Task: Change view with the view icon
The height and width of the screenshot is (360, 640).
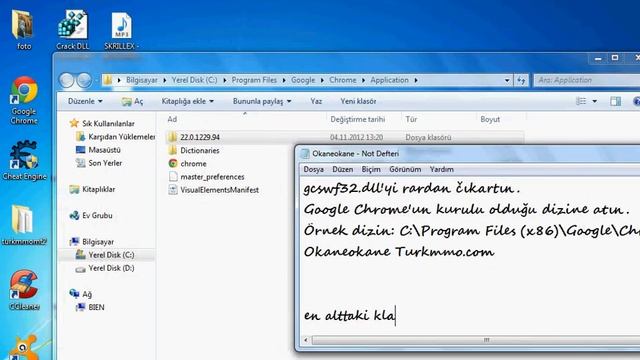Action: coord(581,101)
